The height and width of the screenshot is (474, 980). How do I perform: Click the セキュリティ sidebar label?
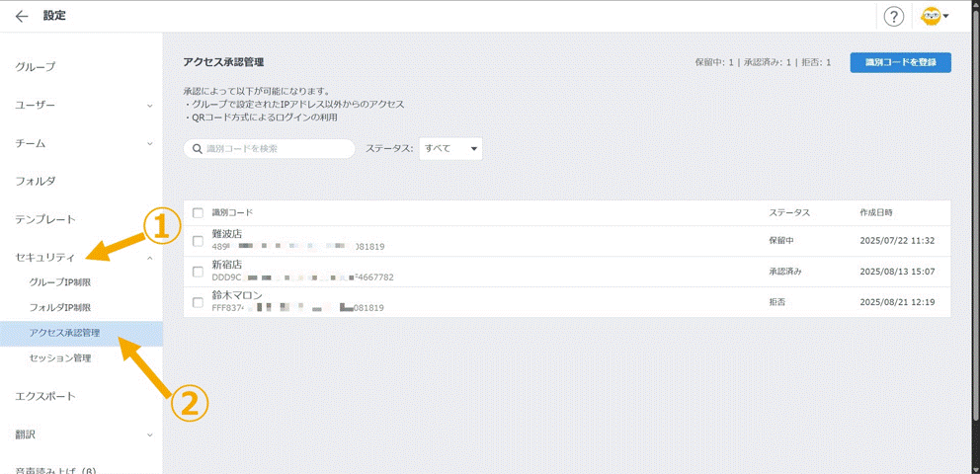tap(45, 258)
